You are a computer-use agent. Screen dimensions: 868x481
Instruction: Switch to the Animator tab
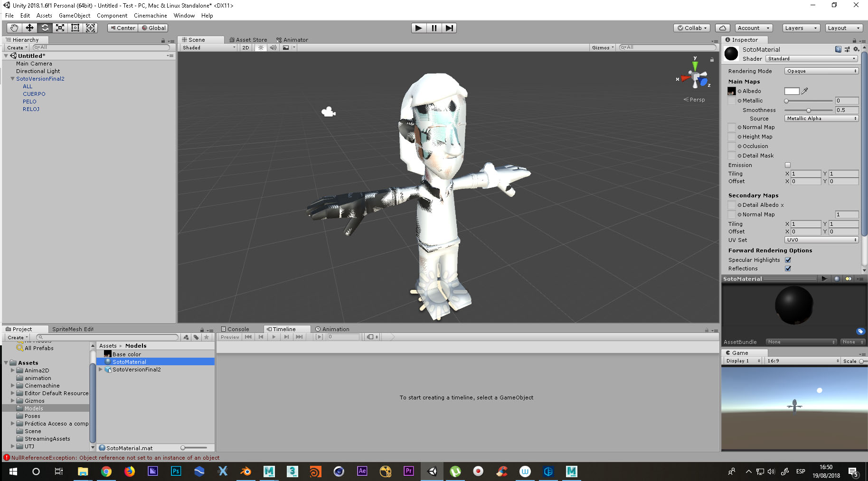coord(292,40)
